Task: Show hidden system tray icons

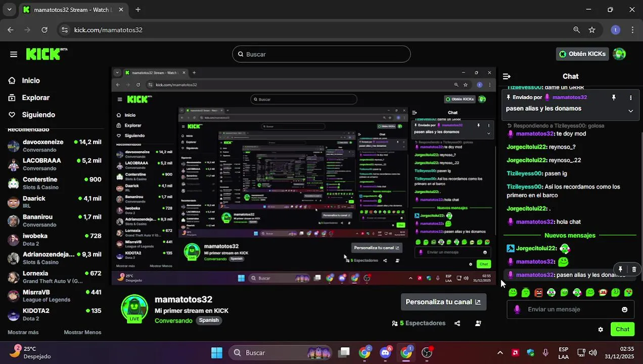Action: click(x=500, y=353)
